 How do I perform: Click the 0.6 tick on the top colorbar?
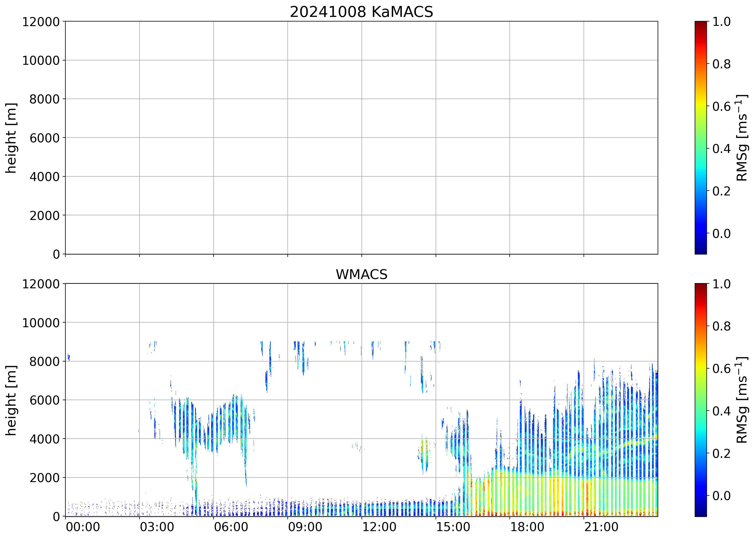[x=721, y=106]
